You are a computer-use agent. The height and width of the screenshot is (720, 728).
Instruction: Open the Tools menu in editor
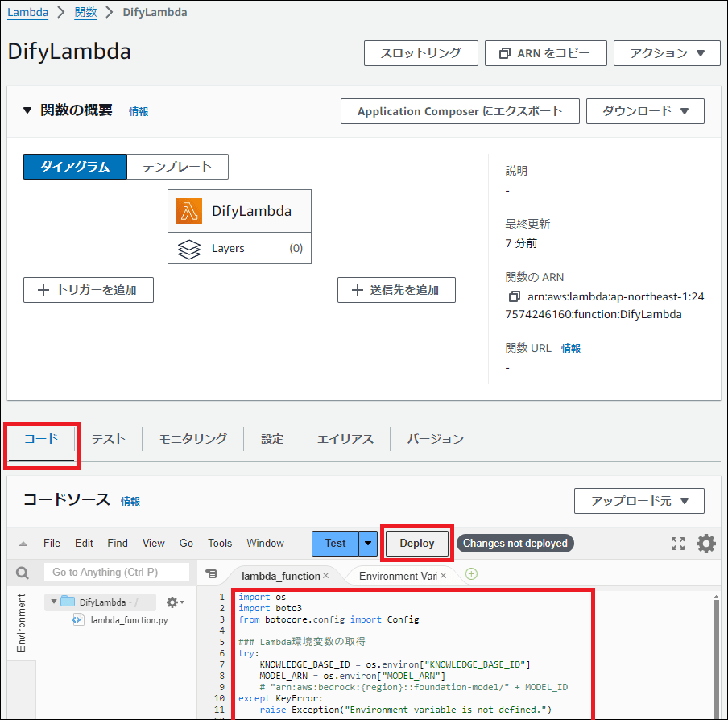tap(220, 544)
